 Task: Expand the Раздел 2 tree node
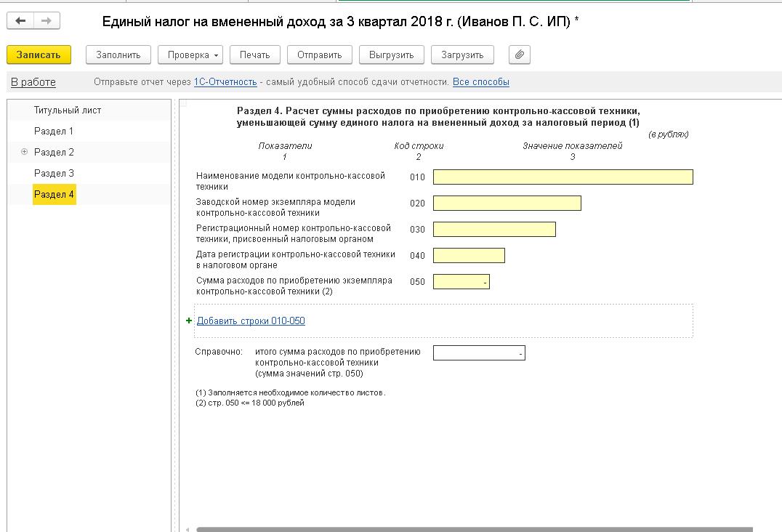25,152
